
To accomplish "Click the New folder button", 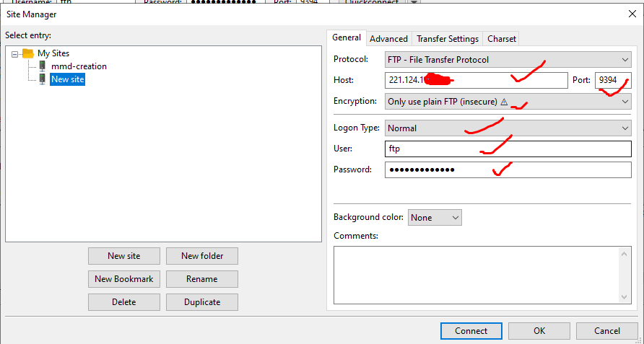I will (202, 256).
